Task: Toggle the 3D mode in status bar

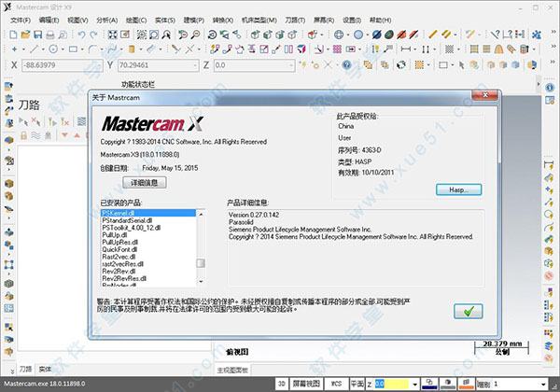Action: 282,385
